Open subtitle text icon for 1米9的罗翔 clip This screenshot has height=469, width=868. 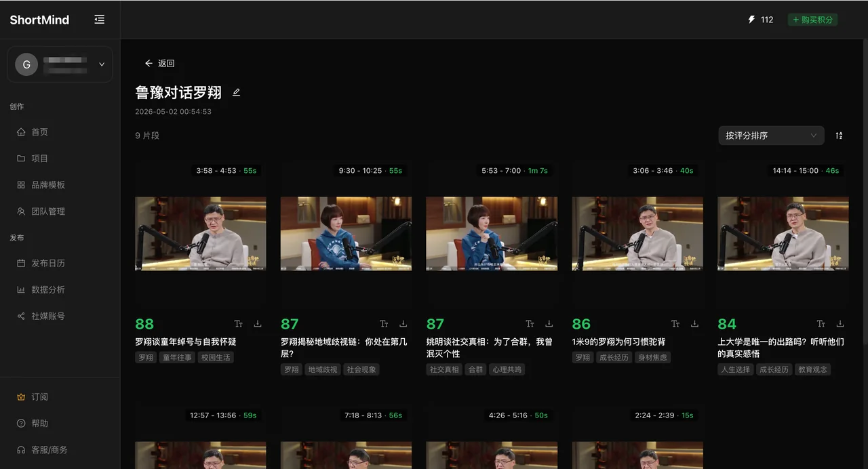tap(675, 324)
